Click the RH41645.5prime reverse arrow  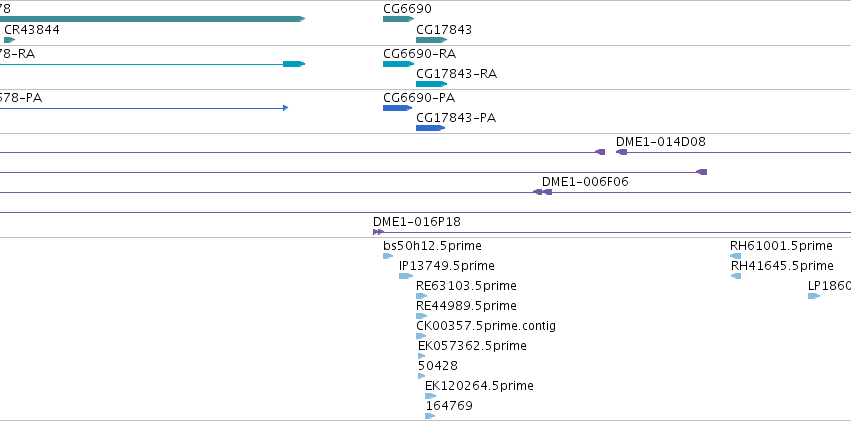click(736, 276)
